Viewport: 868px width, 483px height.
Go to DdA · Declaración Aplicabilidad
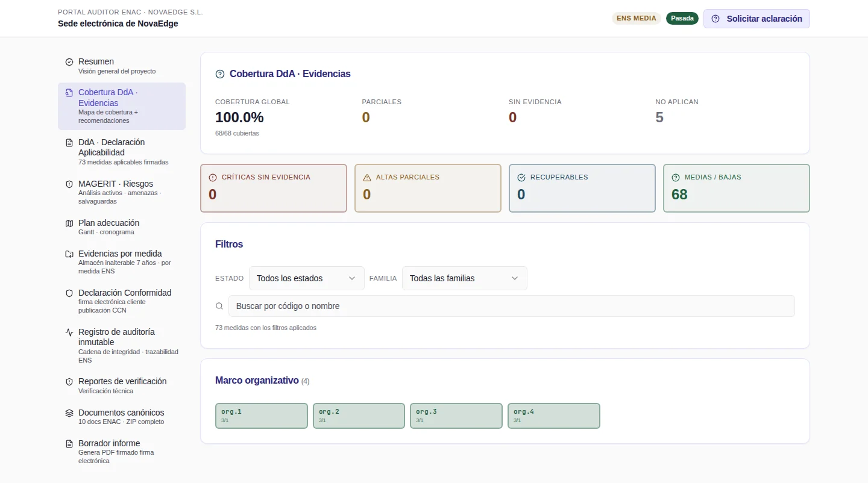click(122, 153)
